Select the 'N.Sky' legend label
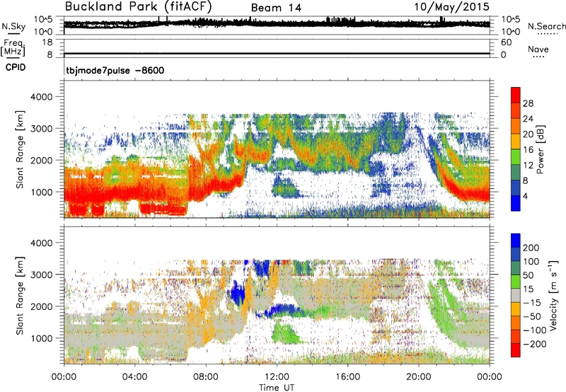 click(13, 26)
